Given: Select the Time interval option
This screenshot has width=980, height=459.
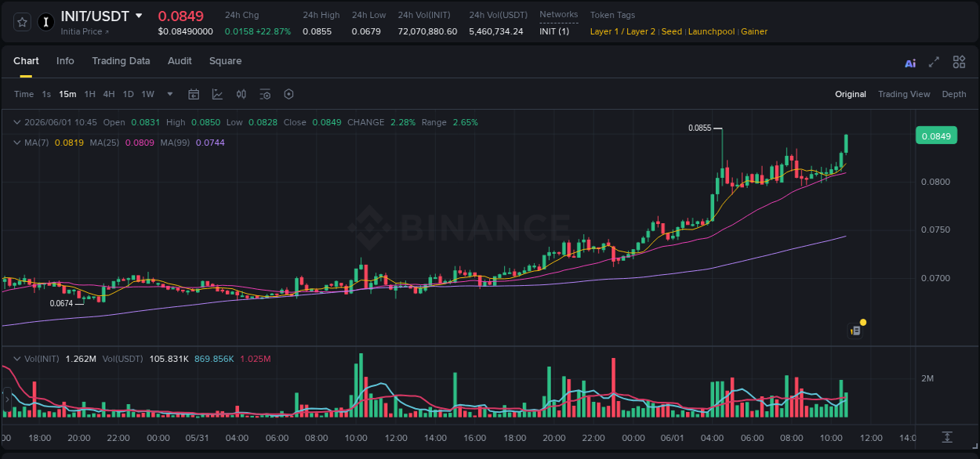Looking at the screenshot, I should pyautogui.click(x=24, y=94).
